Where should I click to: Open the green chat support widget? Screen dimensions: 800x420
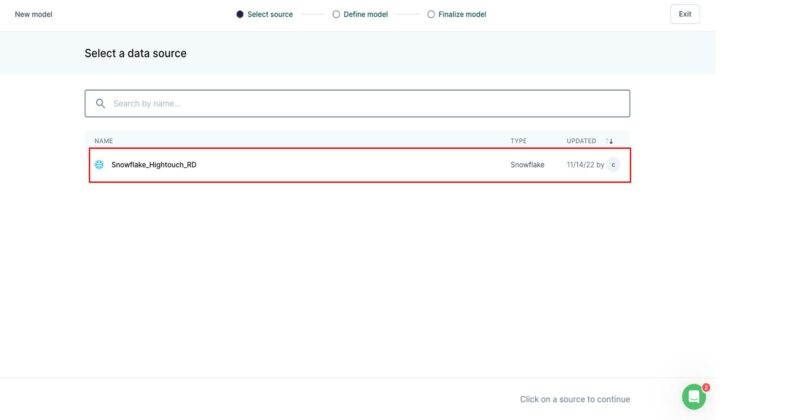[x=693, y=396]
